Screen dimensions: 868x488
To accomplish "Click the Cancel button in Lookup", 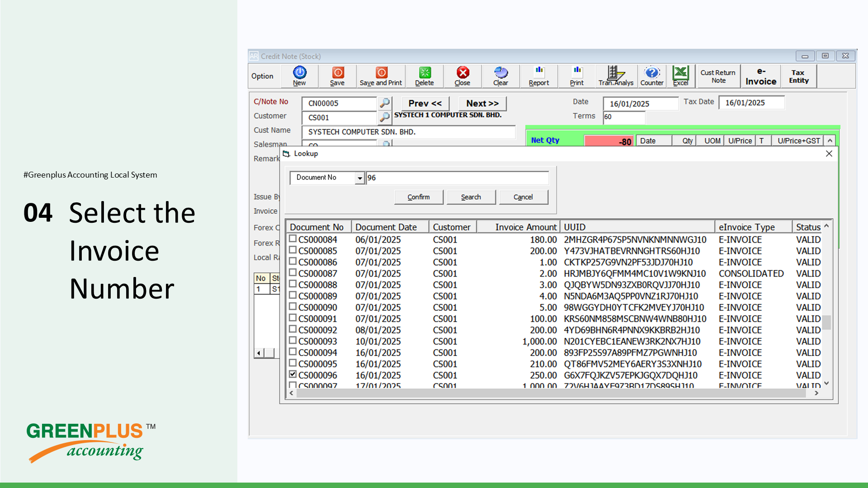I will (x=523, y=197).
